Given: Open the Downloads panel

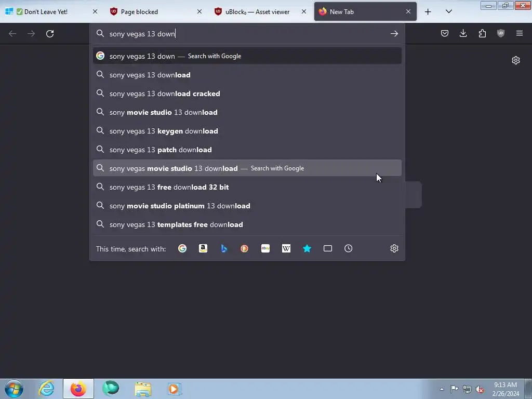Looking at the screenshot, I should [463, 33].
